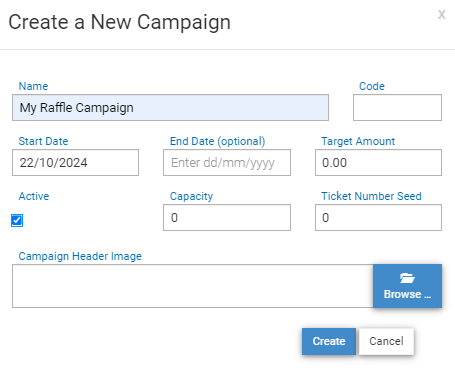Focus the Name field containing My Raffle Campaign
The height and width of the screenshot is (375, 455).
170,108
